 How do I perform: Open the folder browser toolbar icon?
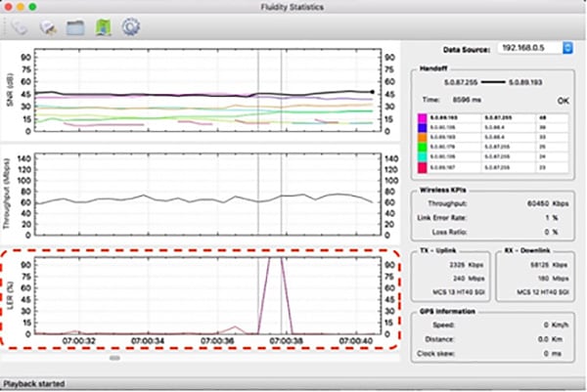tap(74, 25)
